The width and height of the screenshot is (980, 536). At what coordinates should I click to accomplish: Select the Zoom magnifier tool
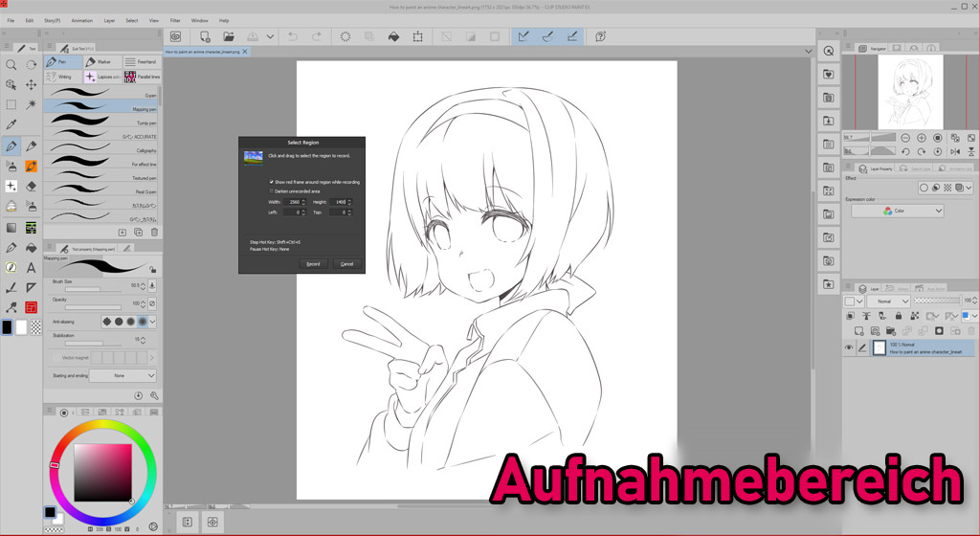tap(11, 64)
